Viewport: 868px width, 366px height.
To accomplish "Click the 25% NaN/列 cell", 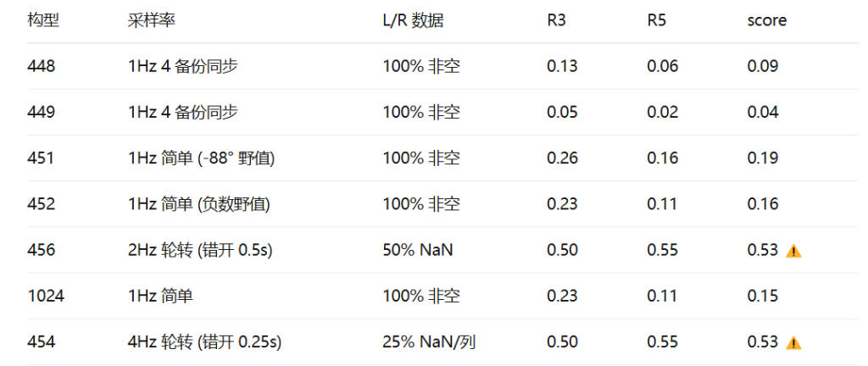I will pyautogui.click(x=429, y=342).
